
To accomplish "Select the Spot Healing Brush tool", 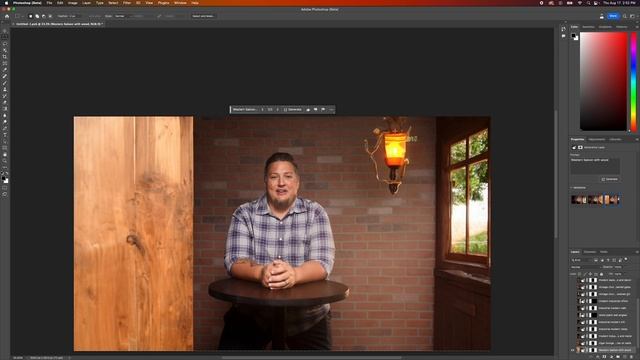I will [5, 76].
